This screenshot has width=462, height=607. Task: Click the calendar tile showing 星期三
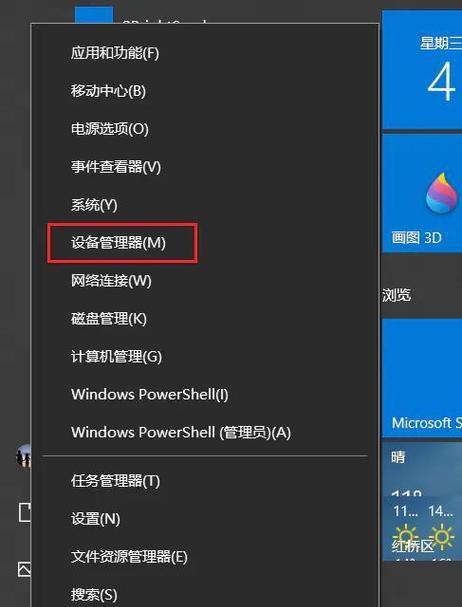tap(422, 70)
